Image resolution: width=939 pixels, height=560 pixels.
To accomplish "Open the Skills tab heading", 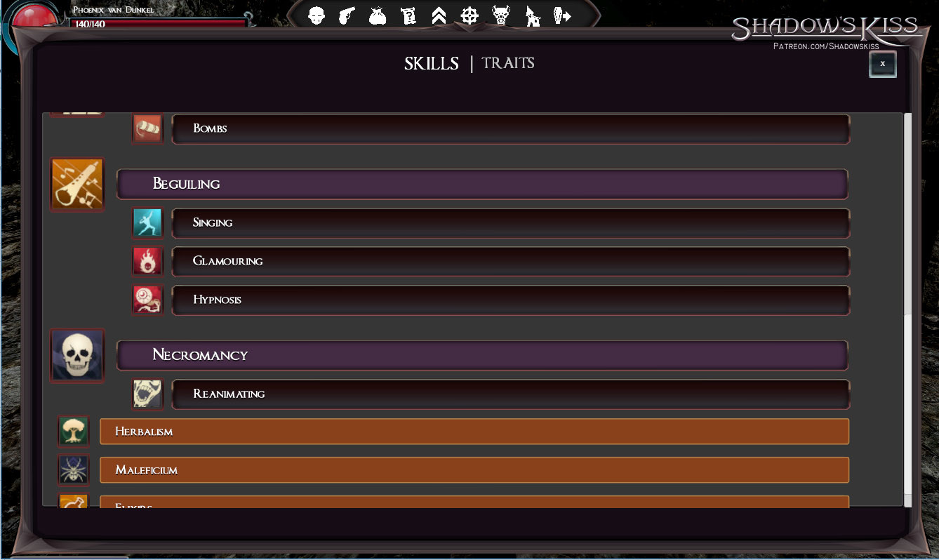I will pyautogui.click(x=431, y=63).
